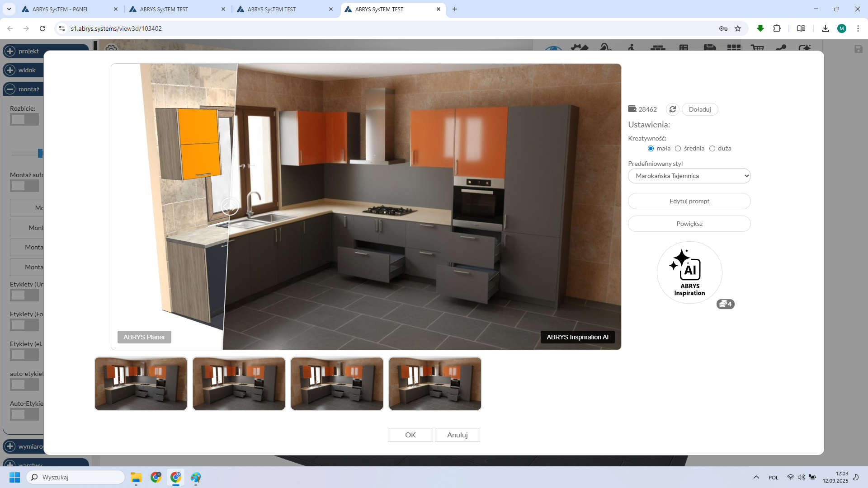Screen dimensions: 868x488
Task: Click the refresh credits icon
Action: [672, 109]
